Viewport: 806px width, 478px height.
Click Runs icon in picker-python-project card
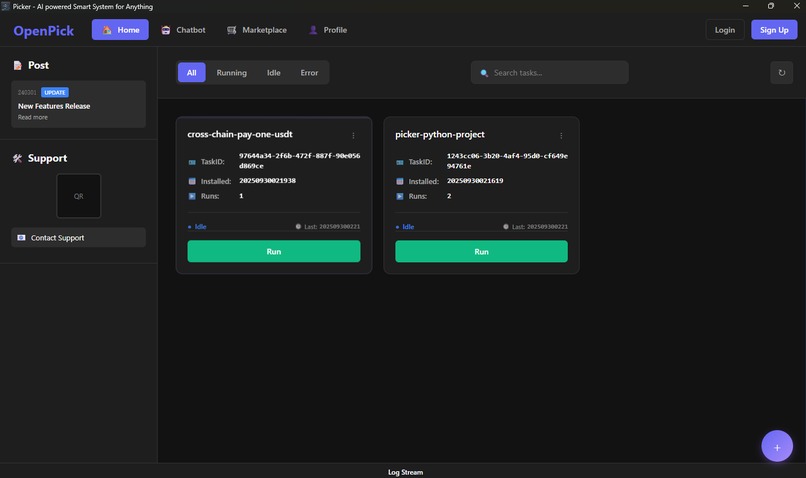(400, 196)
